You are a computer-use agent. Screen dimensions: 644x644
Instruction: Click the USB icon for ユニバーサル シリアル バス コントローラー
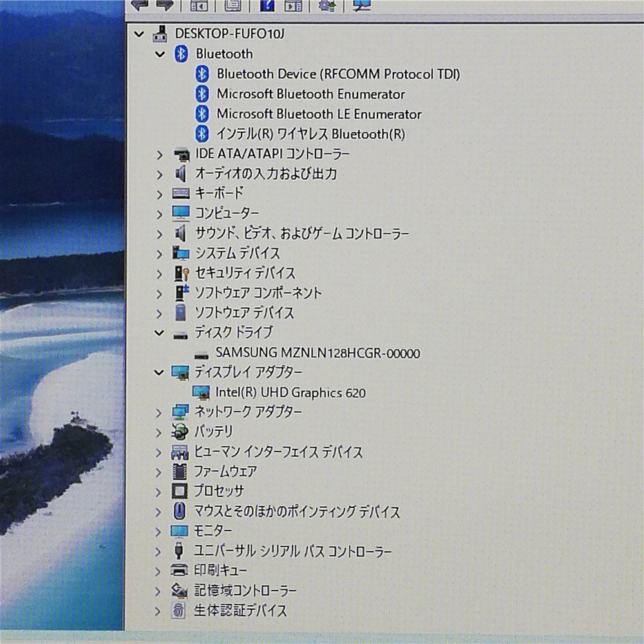click(178, 550)
